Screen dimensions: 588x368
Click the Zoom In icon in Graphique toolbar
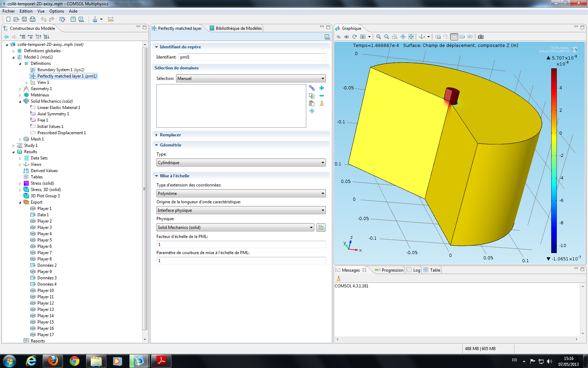tap(378, 37)
